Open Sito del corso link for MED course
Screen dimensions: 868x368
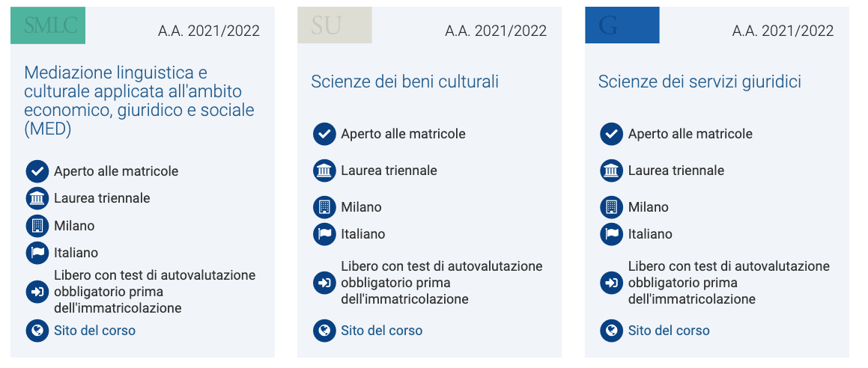pos(94,331)
